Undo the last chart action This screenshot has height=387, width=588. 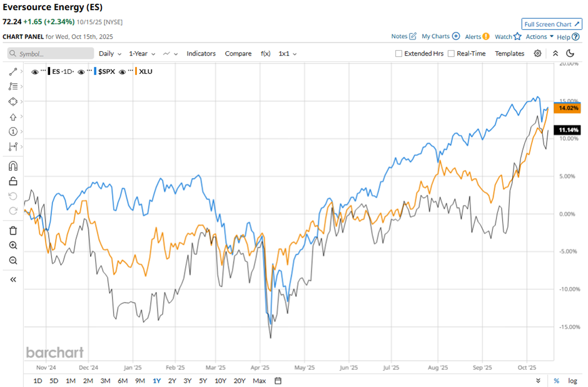click(x=13, y=196)
